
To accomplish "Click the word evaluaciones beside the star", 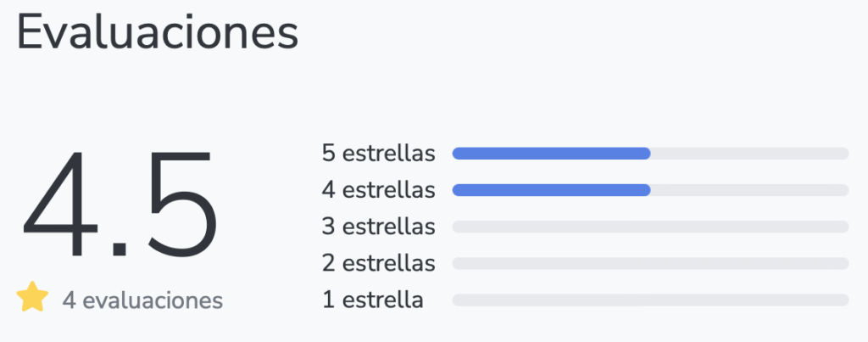I will (x=153, y=300).
